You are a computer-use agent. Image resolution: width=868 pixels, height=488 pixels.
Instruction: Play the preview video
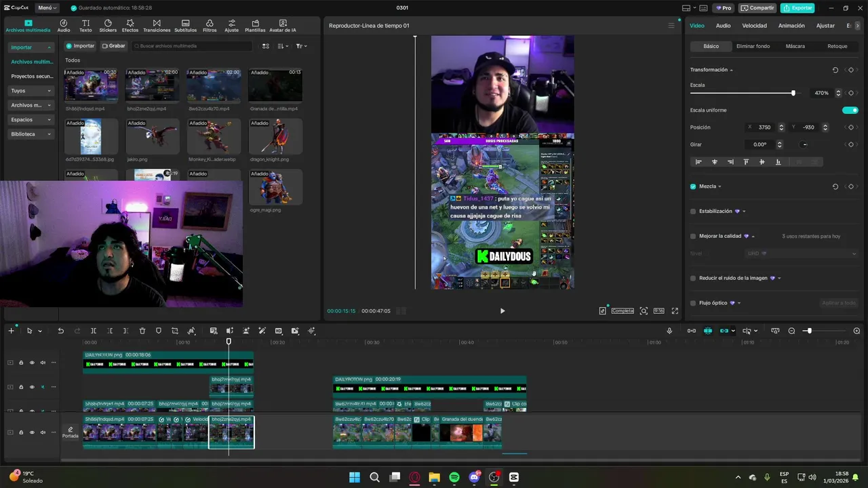502,310
